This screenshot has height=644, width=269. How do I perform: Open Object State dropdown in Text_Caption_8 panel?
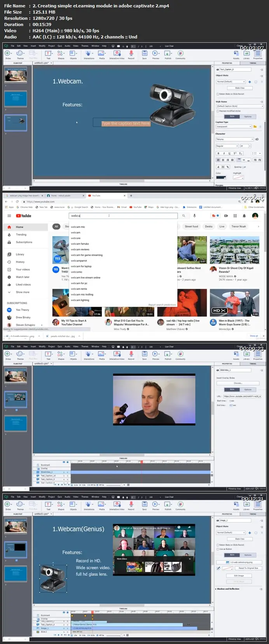click(231, 82)
